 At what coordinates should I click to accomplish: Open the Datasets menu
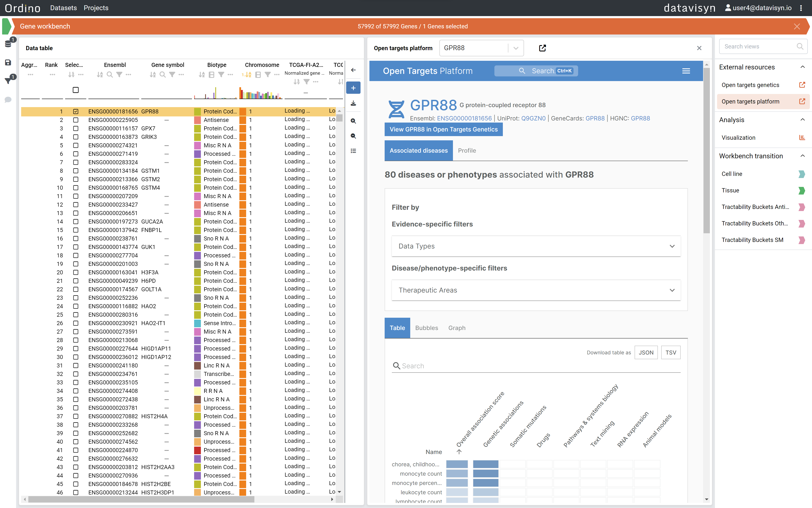click(63, 8)
